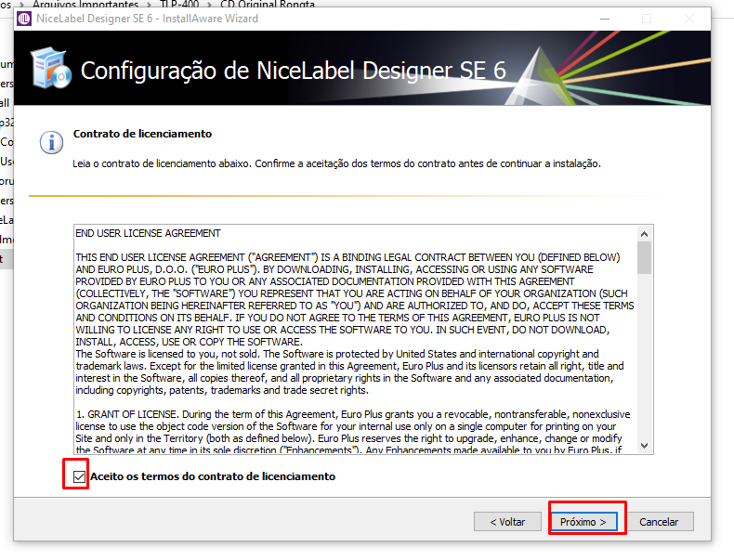Minimize the InstallAware Wizard window

tap(605, 19)
